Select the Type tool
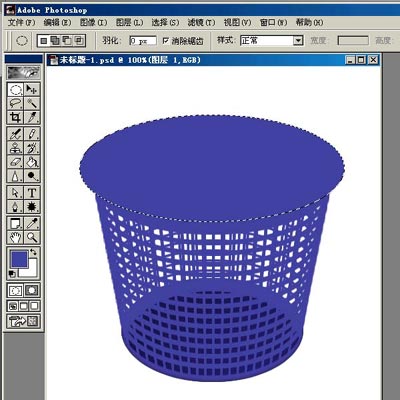The image size is (400, 400). click(32, 192)
